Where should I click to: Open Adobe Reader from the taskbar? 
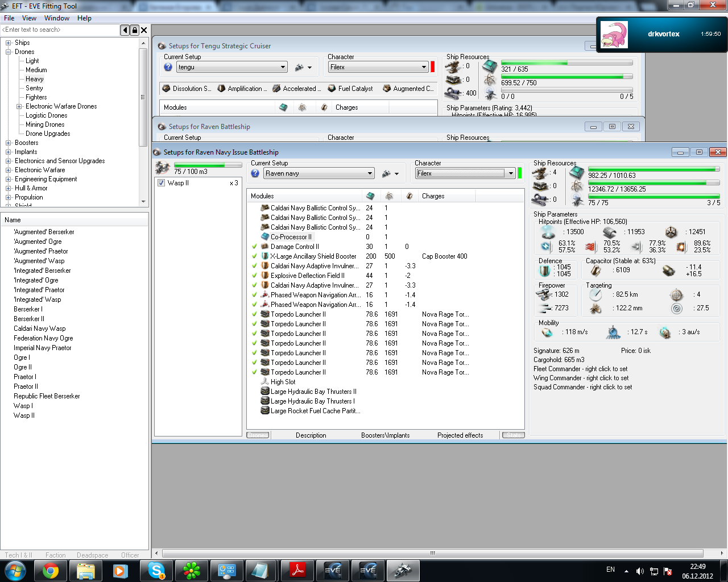point(297,571)
